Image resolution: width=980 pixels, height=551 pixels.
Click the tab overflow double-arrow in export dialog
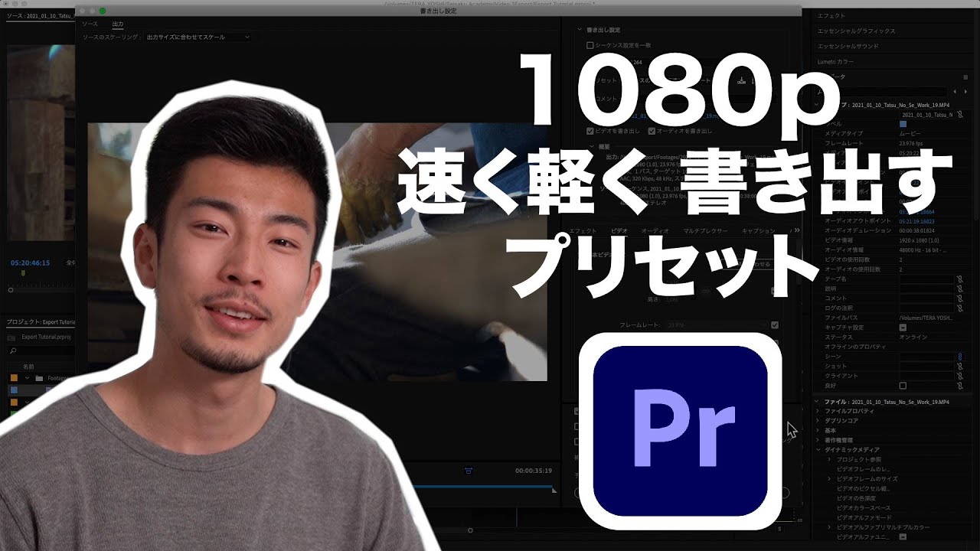(797, 230)
